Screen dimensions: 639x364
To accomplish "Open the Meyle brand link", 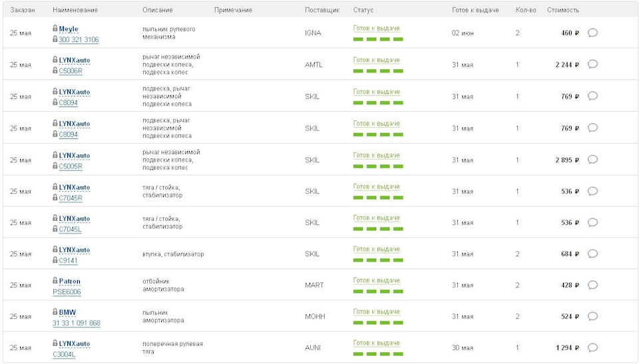I will point(69,29).
